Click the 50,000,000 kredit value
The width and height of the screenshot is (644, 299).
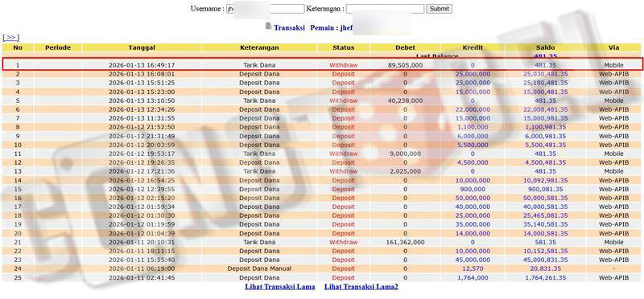click(x=473, y=198)
